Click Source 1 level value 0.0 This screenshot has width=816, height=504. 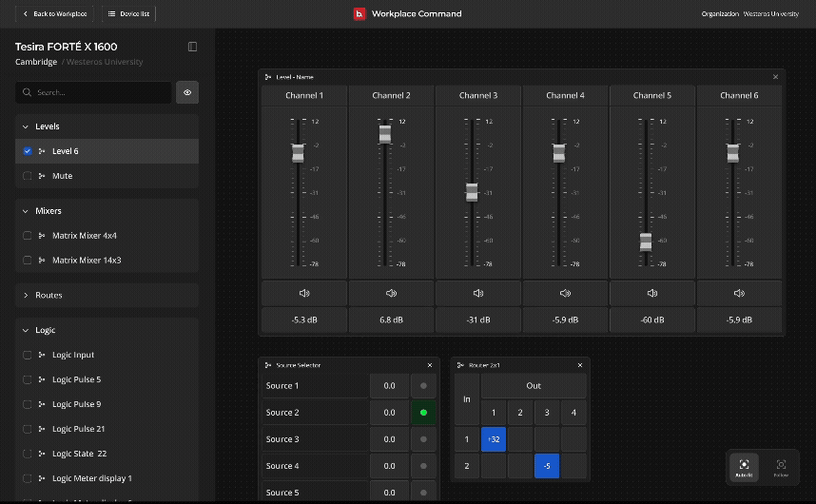coord(389,386)
